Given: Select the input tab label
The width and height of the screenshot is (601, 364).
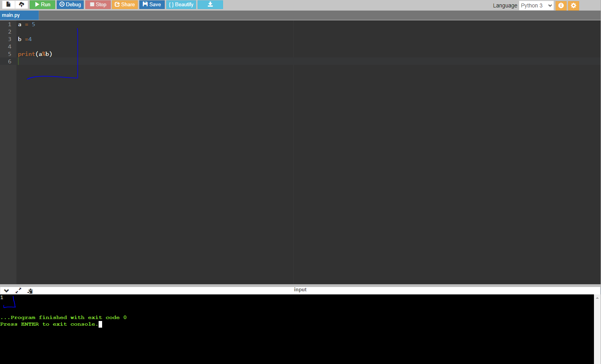Looking at the screenshot, I should tap(300, 290).
